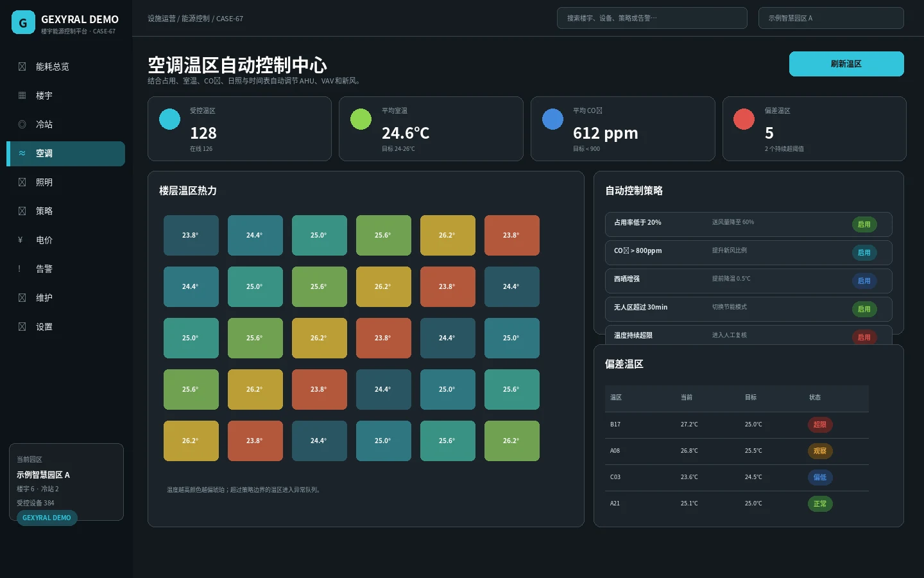924x578 pixels.
Task: Focus the 搜索楼宇、设备、策略或告警 search field
Action: tap(652, 18)
